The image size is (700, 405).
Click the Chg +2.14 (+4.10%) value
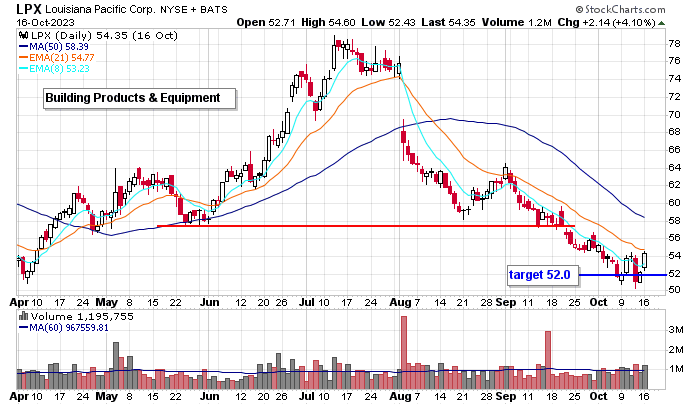point(640,21)
